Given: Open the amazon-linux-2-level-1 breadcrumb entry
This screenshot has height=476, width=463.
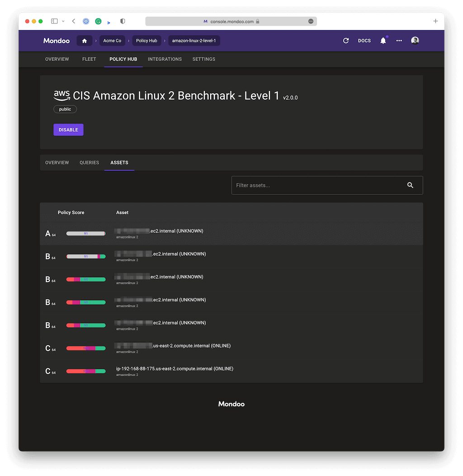Looking at the screenshot, I should (x=194, y=40).
